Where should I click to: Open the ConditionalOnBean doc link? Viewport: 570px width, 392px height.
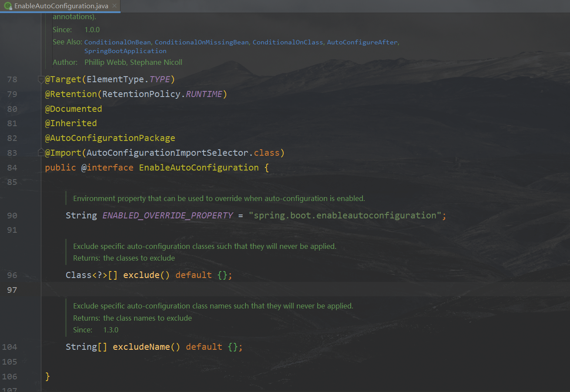click(117, 42)
